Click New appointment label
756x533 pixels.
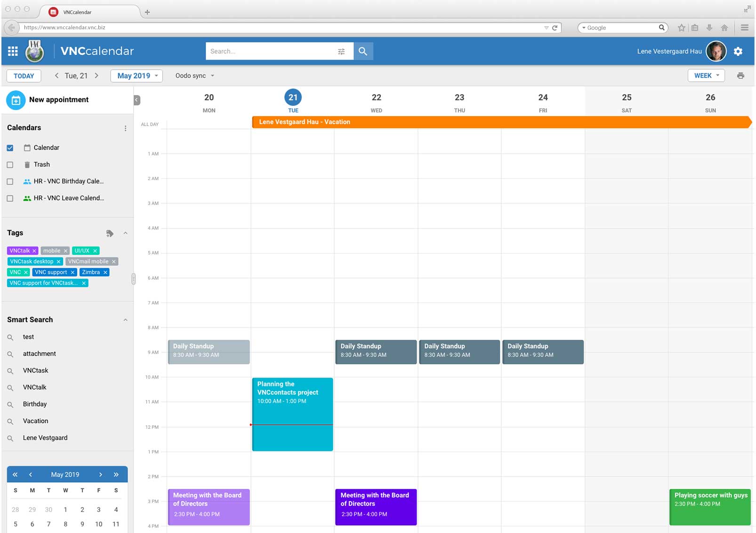pos(59,100)
